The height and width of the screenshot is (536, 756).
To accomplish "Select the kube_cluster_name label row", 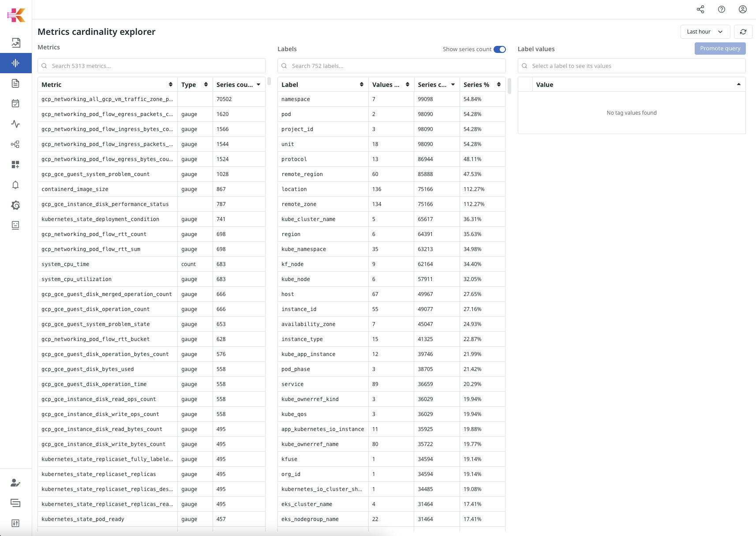I will pyautogui.click(x=323, y=219).
